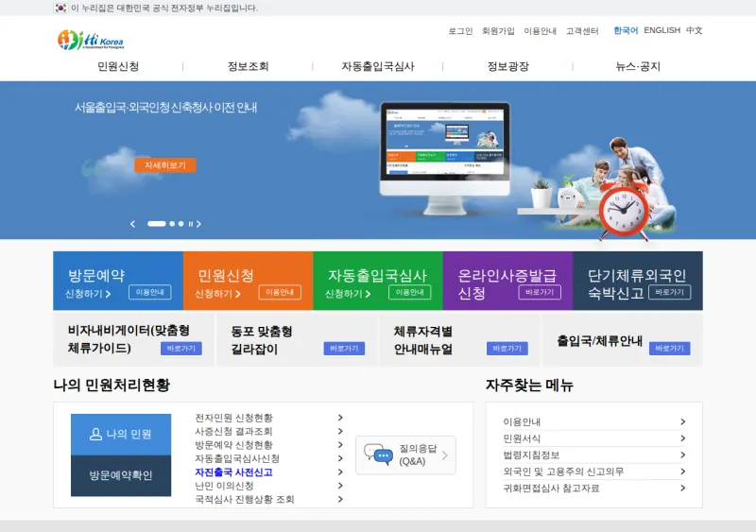Click 신청하기 under green 자동출입국심사 tile

(348, 294)
